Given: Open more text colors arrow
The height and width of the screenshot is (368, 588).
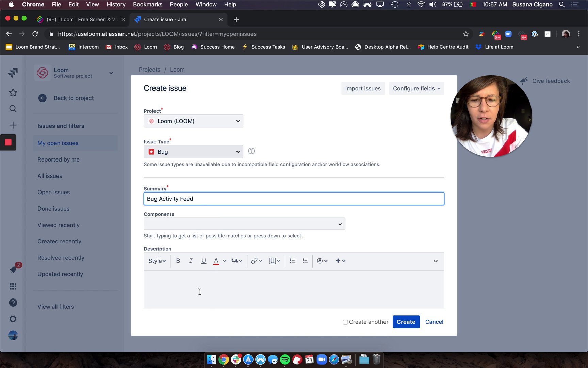Looking at the screenshot, I should point(225,261).
